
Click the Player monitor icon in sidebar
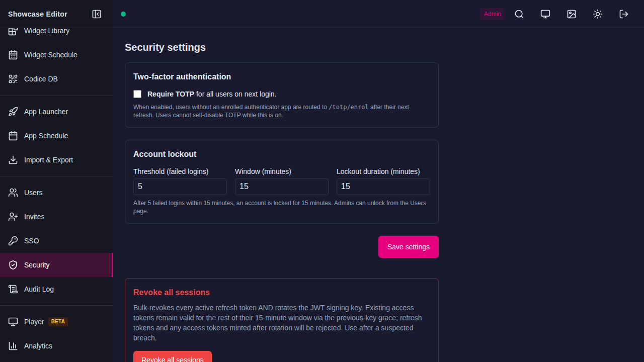13,322
